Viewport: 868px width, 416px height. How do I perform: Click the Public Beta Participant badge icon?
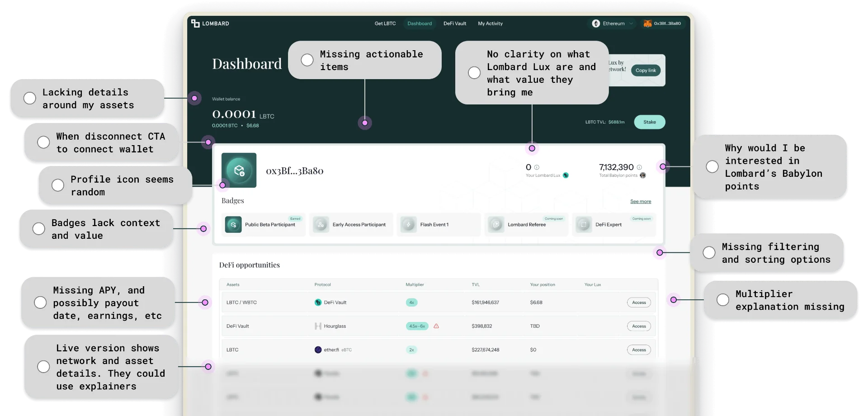[x=233, y=224]
